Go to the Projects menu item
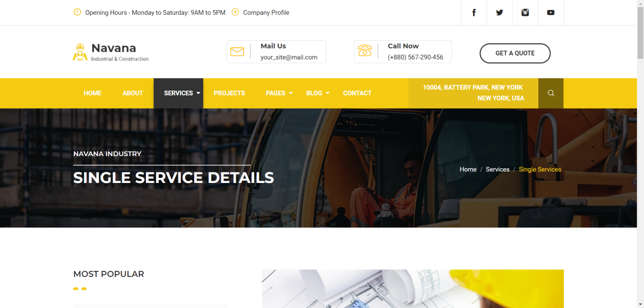This screenshot has height=308, width=644. pyautogui.click(x=229, y=93)
